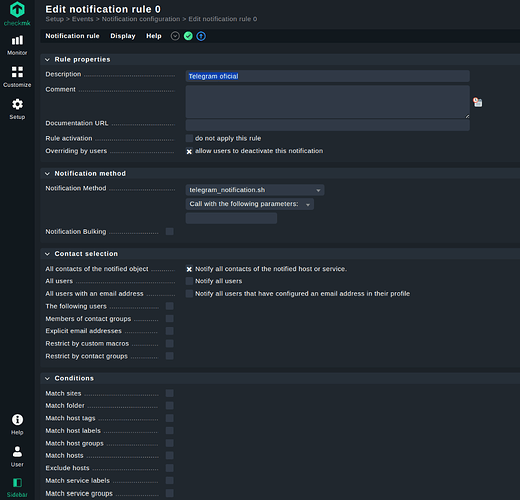This screenshot has width=520, height=500.
Task: Click the blue up-arrow toolbar icon
Action: [x=201, y=36]
